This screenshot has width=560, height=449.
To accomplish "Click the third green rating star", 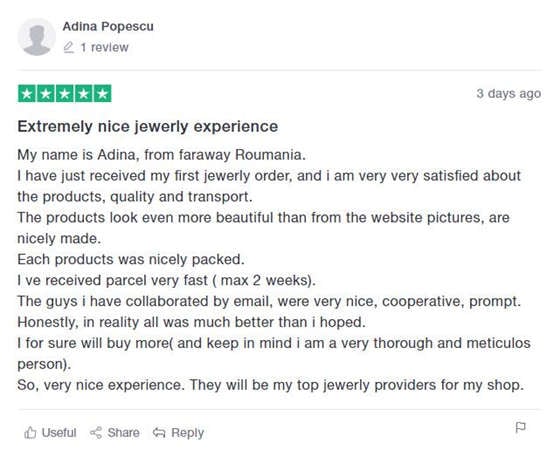I will tap(65, 94).
